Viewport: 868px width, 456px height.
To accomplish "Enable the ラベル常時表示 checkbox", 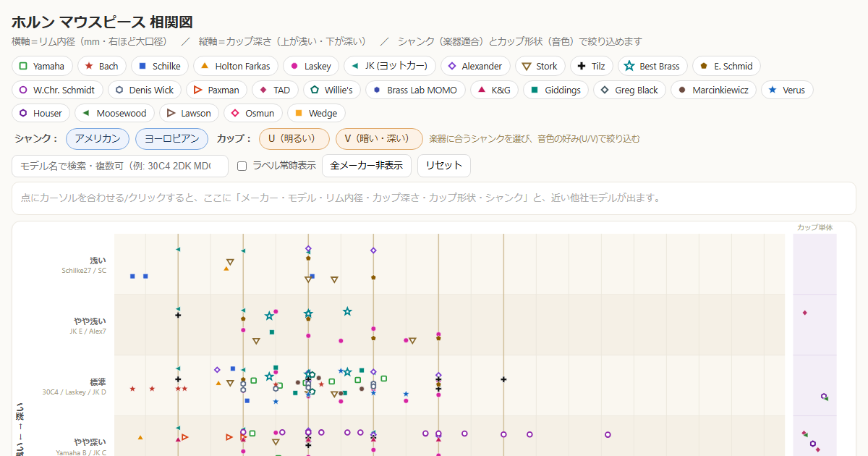I will [242, 166].
